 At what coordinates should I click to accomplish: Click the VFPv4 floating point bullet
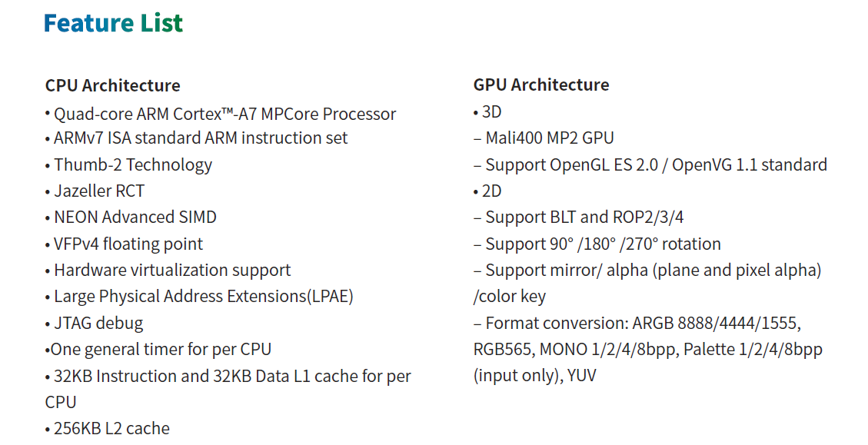[128, 244]
